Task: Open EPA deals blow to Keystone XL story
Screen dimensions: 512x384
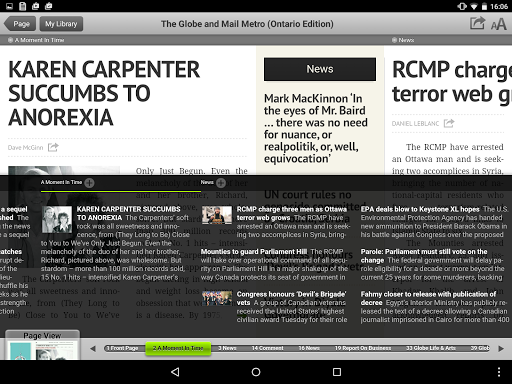Action: [434, 222]
